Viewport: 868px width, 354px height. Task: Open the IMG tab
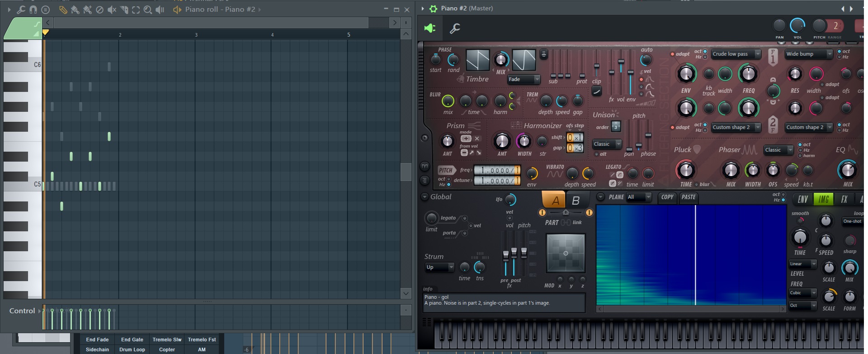[824, 199]
